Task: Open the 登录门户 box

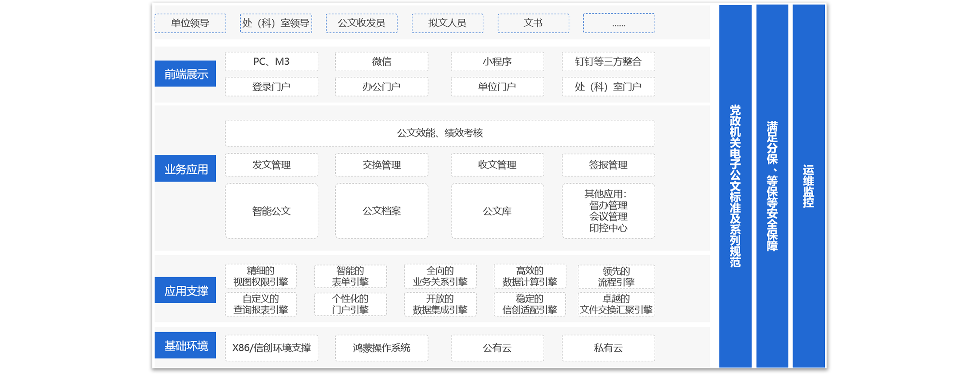Action: click(x=272, y=87)
